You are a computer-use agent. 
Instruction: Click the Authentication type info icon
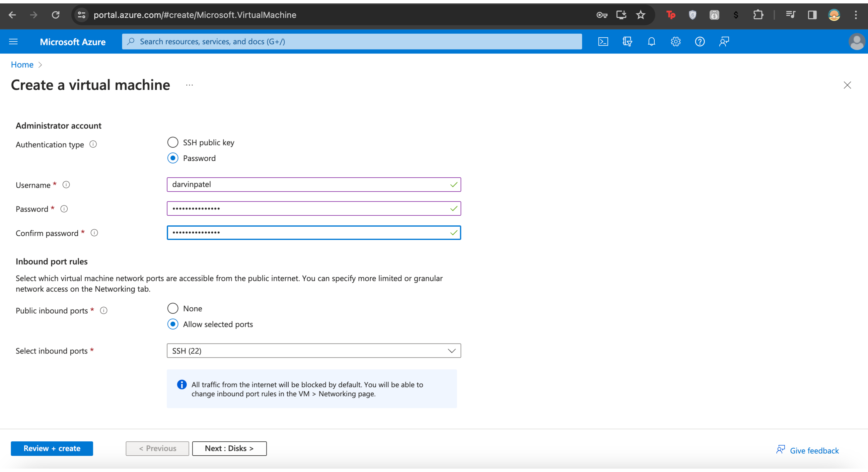[x=93, y=144]
